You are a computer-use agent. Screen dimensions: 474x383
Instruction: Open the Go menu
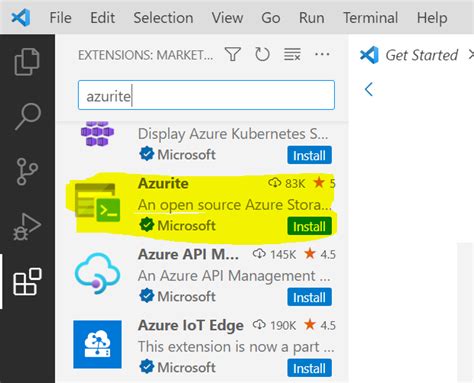pyautogui.click(x=271, y=17)
